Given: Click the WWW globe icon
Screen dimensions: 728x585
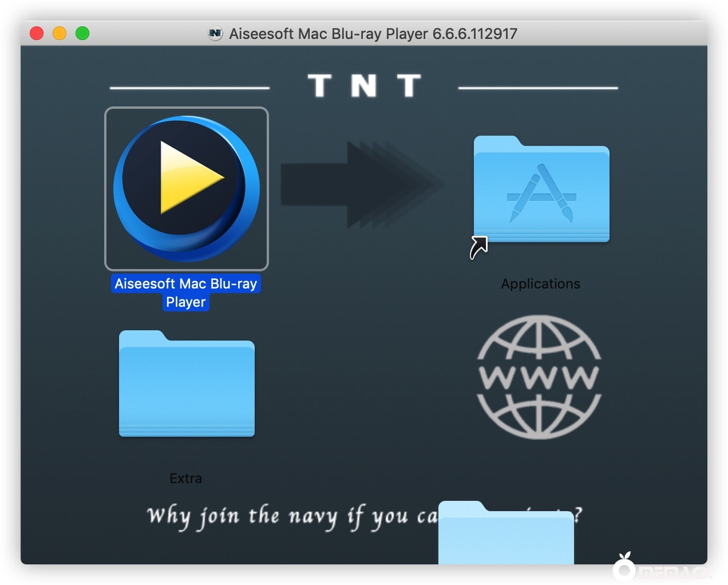Looking at the screenshot, I should tap(539, 377).
